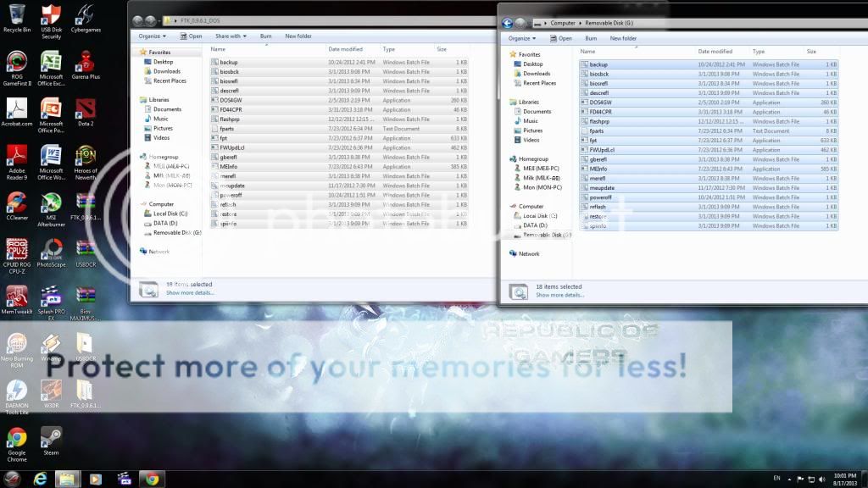Screen dimensions: 868x488
Task: Click New folder in Removable Disk window
Action: click(623, 38)
